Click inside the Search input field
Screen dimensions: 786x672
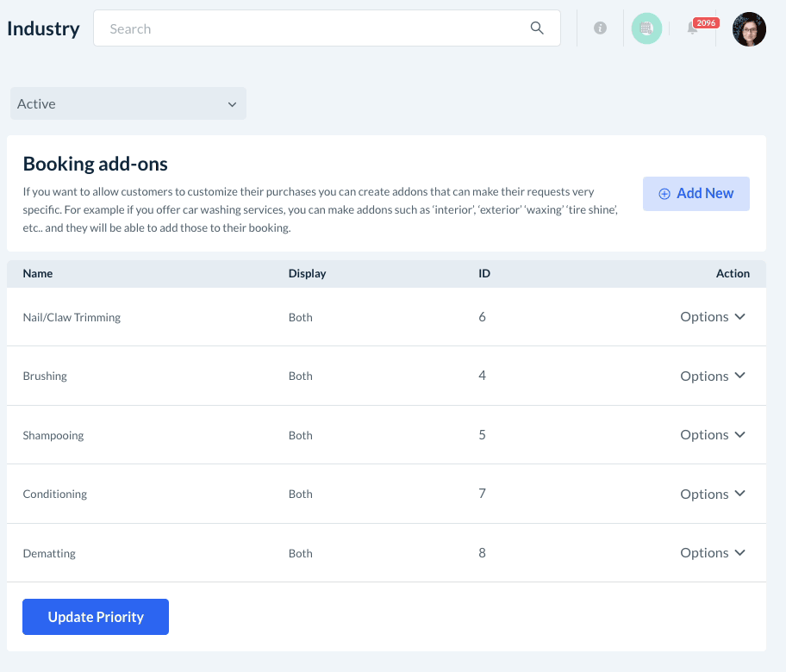click(x=310, y=28)
